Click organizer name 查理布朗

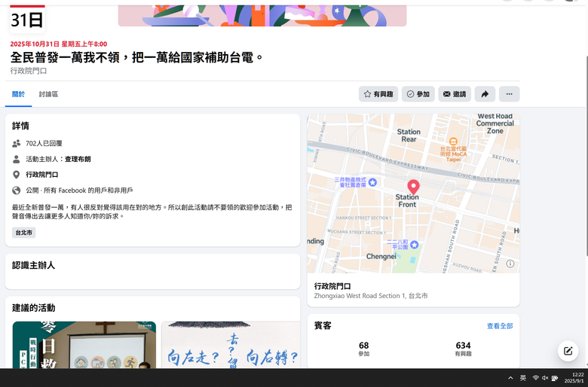click(x=78, y=159)
